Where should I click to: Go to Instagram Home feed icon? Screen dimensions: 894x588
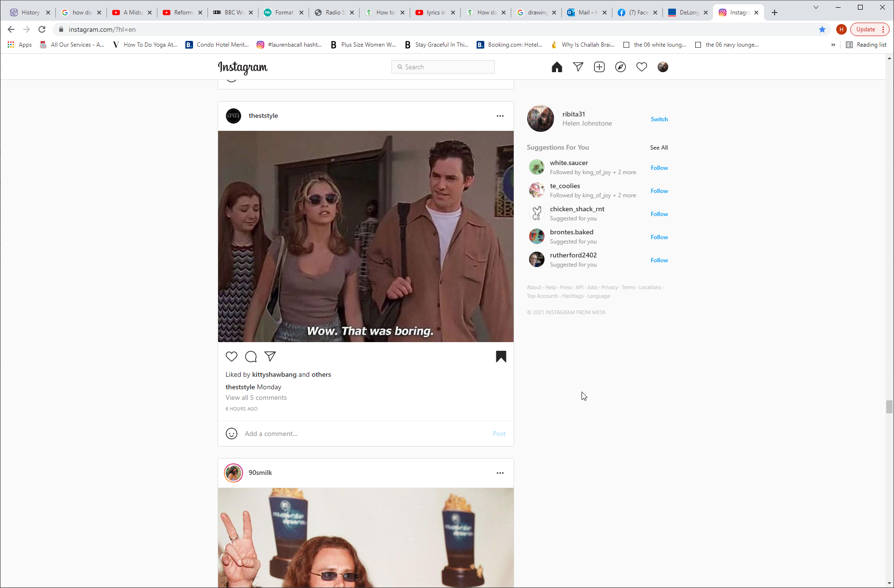pyautogui.click(x=557, y=67)
